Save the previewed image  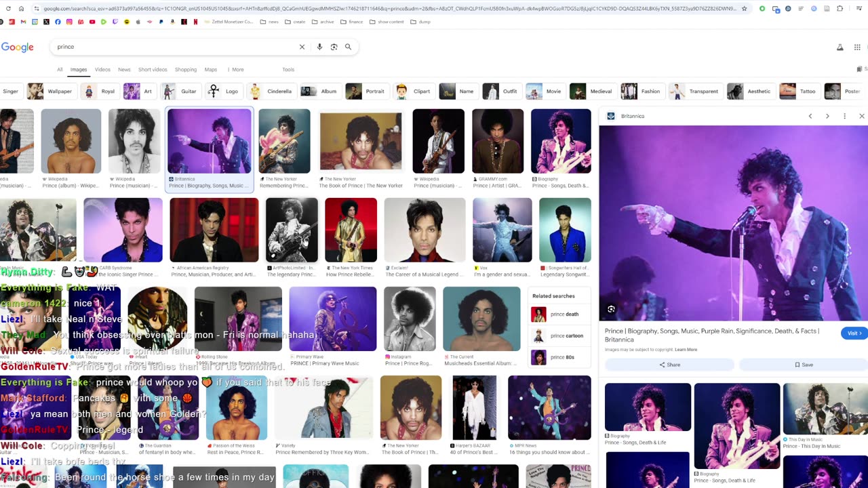coord(804,365)
